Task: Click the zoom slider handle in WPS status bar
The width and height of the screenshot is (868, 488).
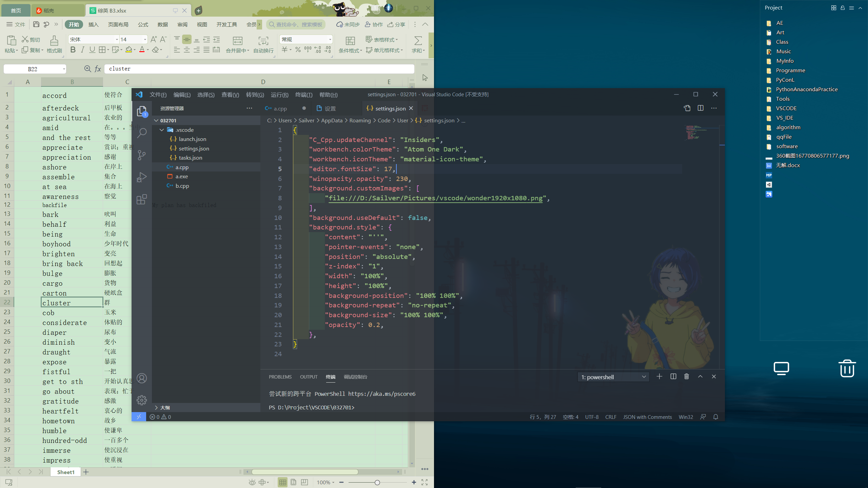Action: coord(377,482)
